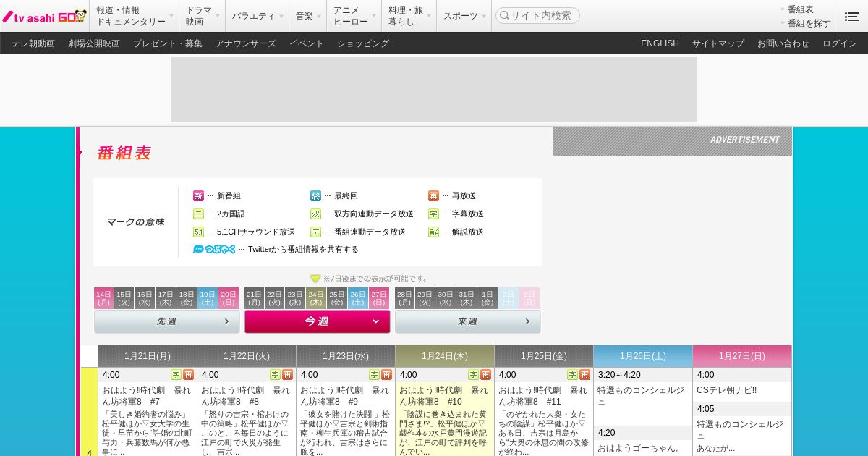Click the 1月26日(土) column header

click(643, 356)
